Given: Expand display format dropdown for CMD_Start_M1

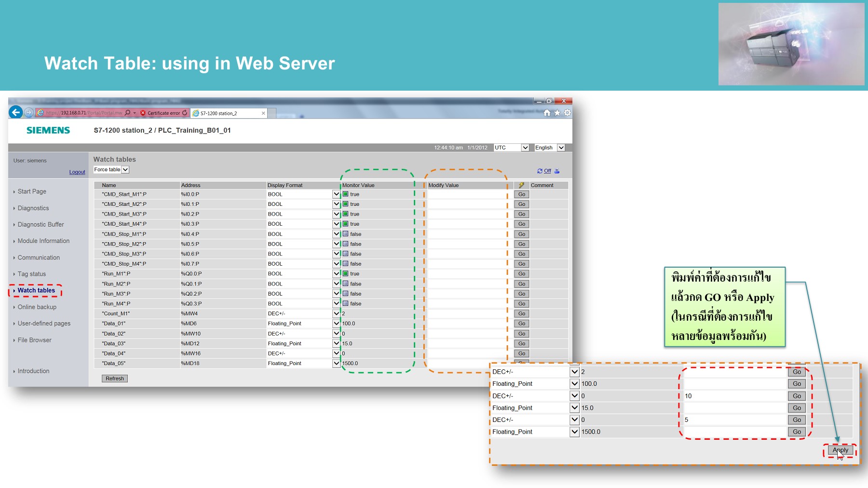Looking at the screenshot, I should (336, 194).
